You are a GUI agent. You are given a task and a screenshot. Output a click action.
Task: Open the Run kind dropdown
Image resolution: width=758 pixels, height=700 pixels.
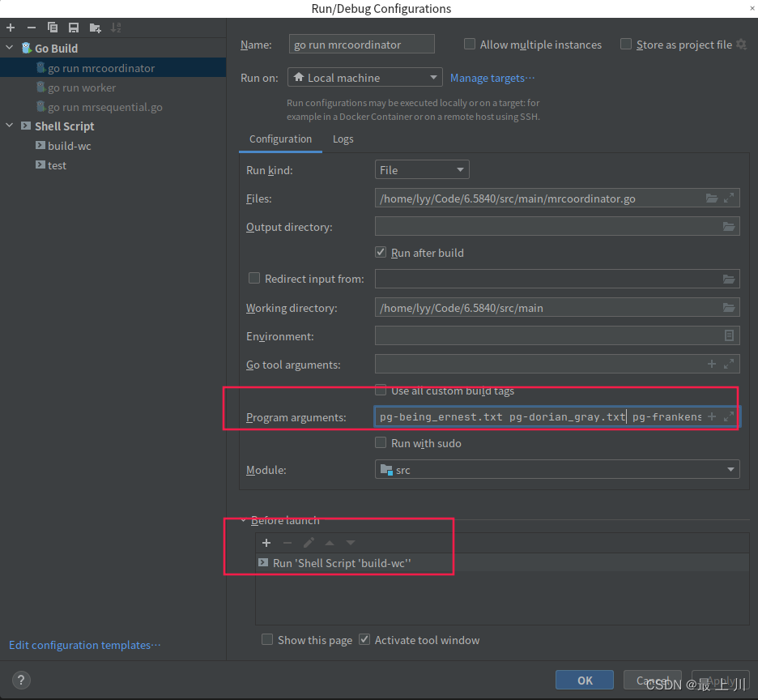click(x=422, y=170)
